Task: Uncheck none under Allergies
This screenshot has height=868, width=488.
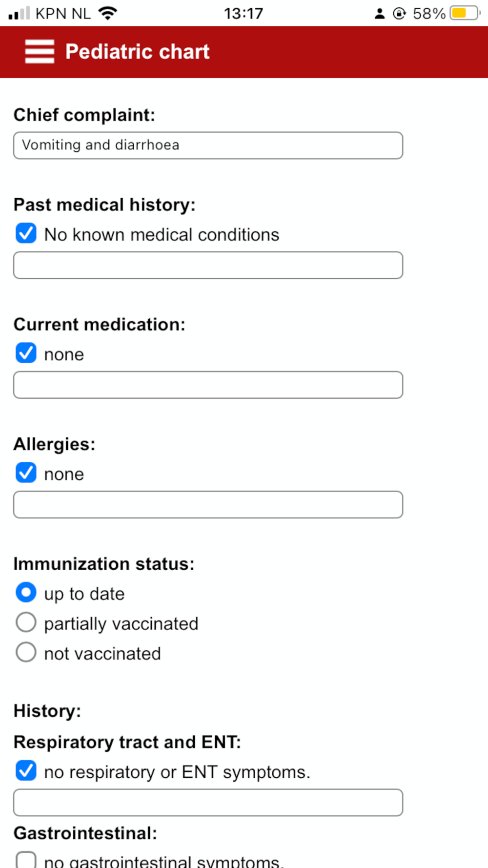Action: (26, 473)
